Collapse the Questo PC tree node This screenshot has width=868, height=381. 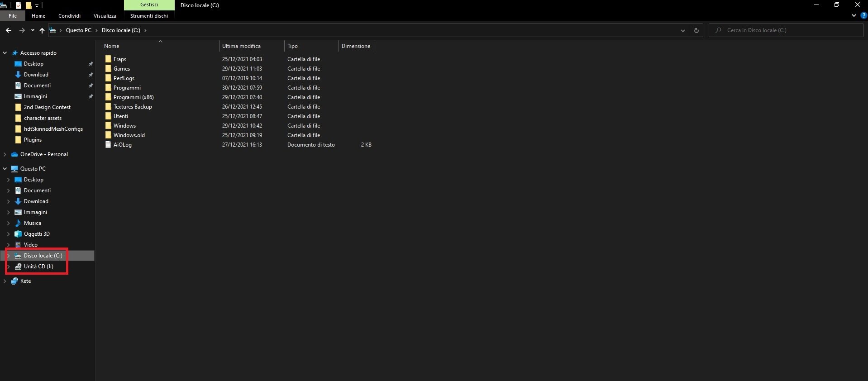[x=5, y=169]
